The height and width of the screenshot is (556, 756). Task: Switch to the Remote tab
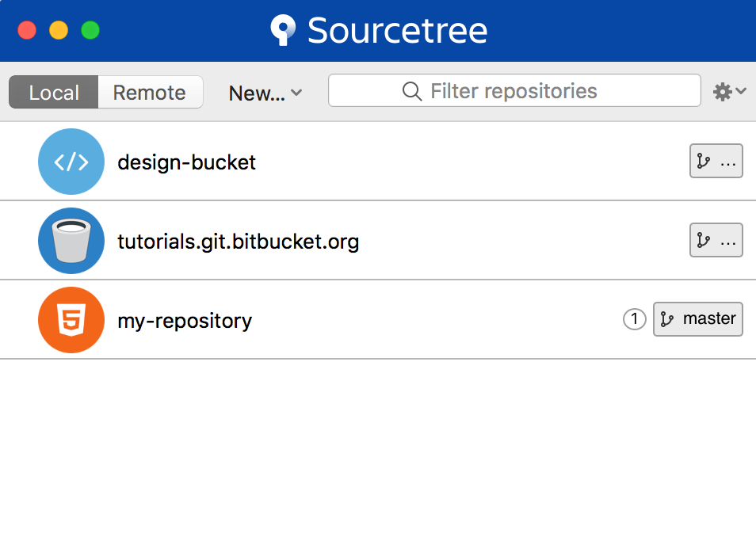tap(150, 92)
